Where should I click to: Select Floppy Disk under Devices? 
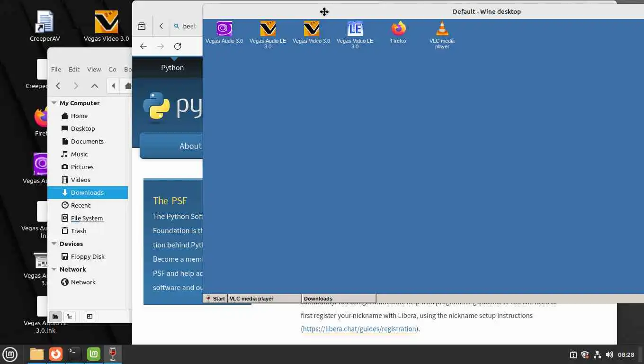click(88, 256)
